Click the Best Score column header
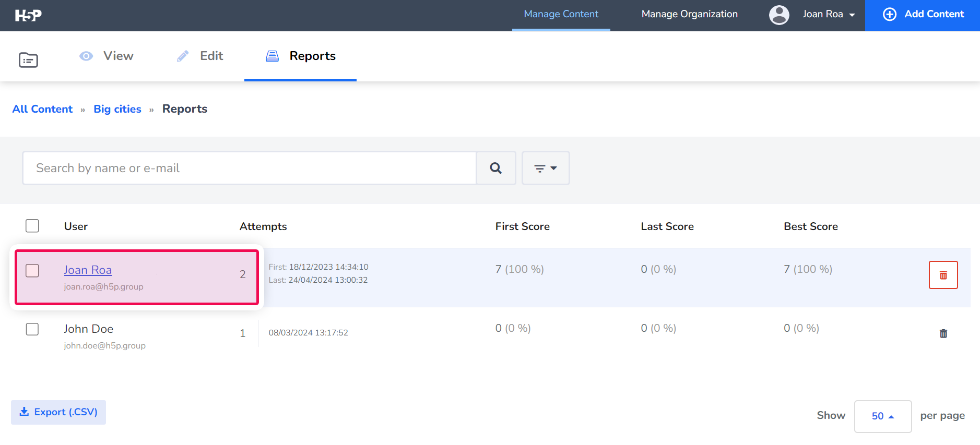Viewport: 980px width, 445px height. pos(810,226)
